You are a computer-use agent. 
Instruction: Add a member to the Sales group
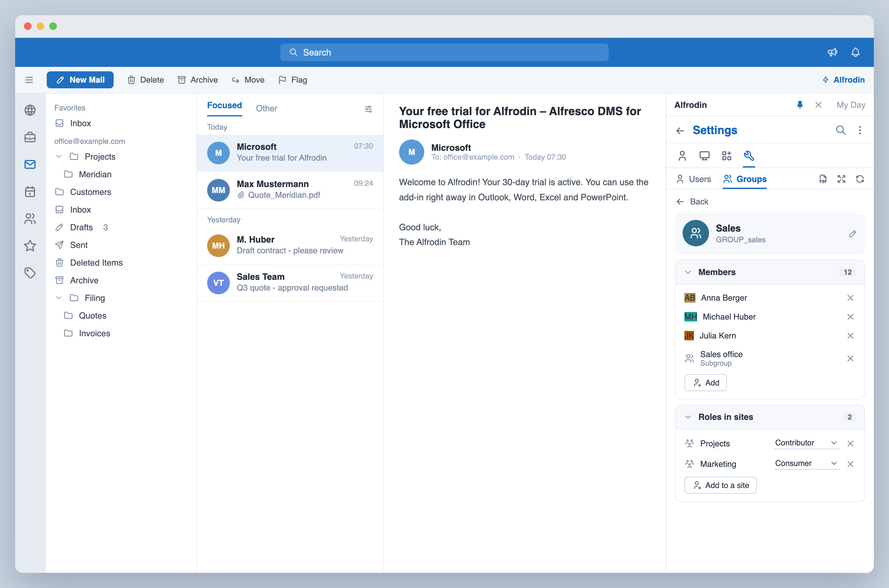(x=706, y=383)
